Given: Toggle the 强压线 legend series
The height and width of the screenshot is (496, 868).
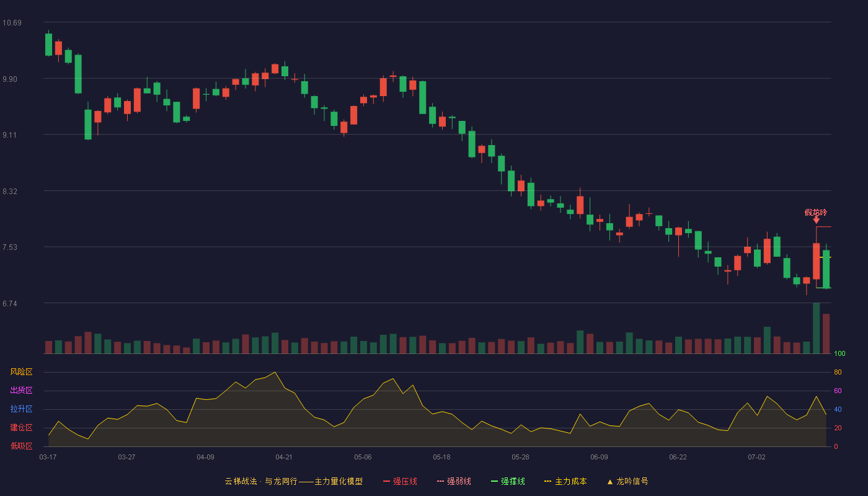Looking at the screenshot, I should [x=400, y=481].
